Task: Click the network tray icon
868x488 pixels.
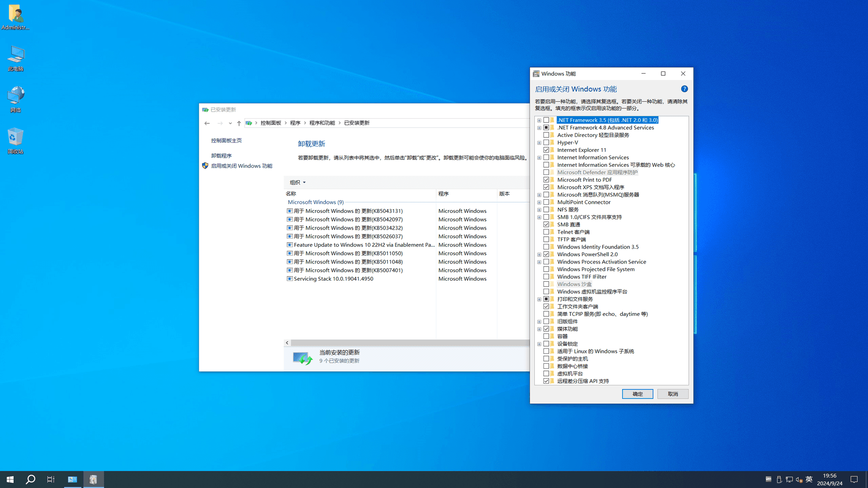Action: tap(789, 479)
